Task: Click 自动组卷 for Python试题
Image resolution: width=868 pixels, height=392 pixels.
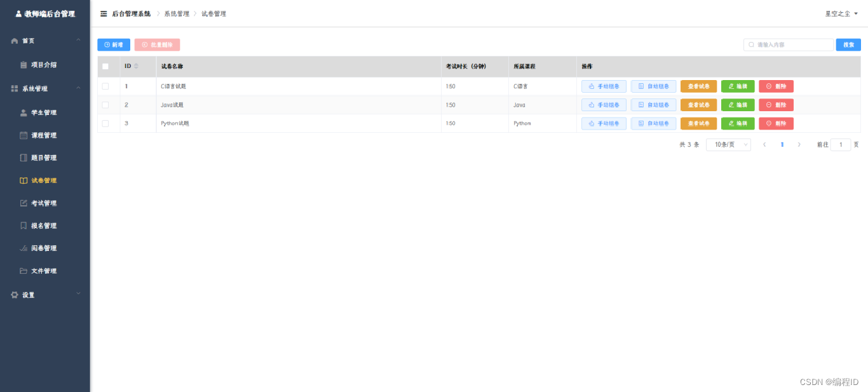Action: click(653, 123)
